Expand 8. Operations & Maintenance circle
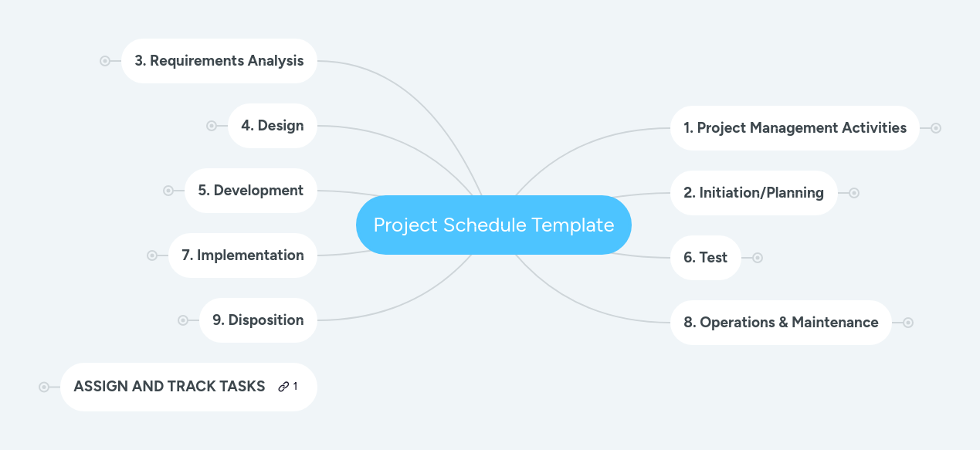The width and height of the screenshot is (980, 450). pos(908,323)
